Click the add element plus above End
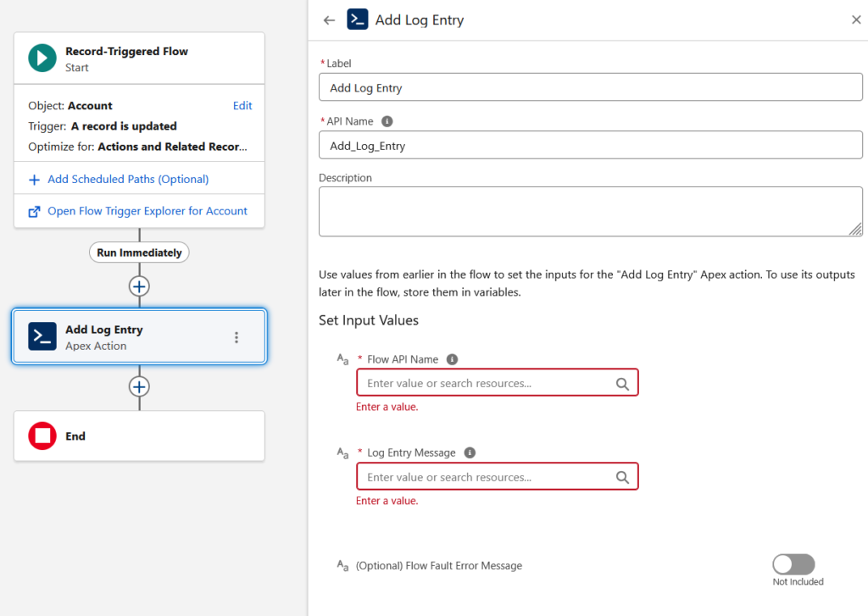Screen dimensions: 868x616 139,387
